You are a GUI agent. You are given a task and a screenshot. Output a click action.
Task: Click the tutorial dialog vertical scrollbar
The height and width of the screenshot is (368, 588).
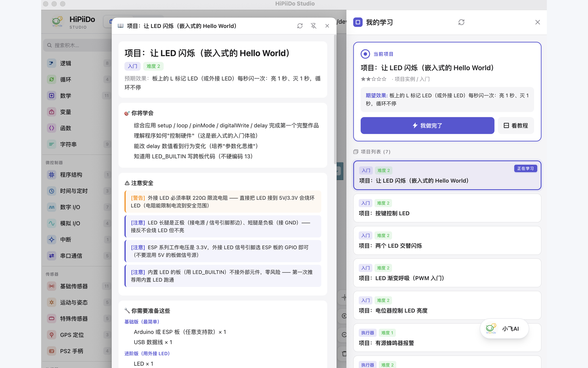[x=335, y=99]
